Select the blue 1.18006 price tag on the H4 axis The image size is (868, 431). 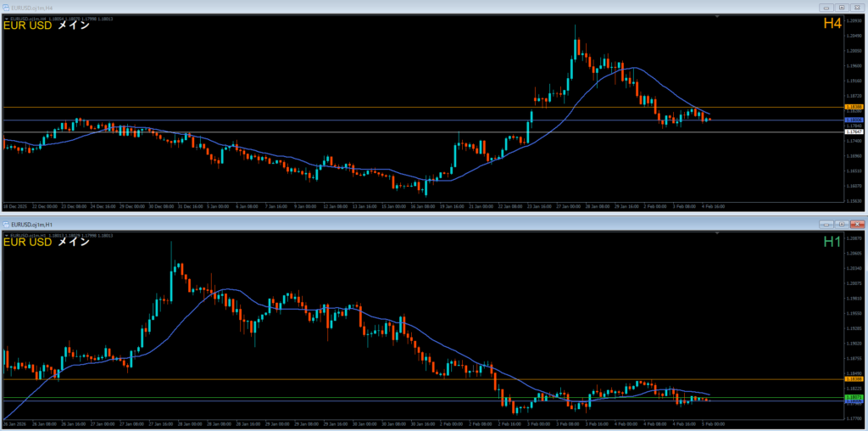pyautogui.click(x=853, y=120)
